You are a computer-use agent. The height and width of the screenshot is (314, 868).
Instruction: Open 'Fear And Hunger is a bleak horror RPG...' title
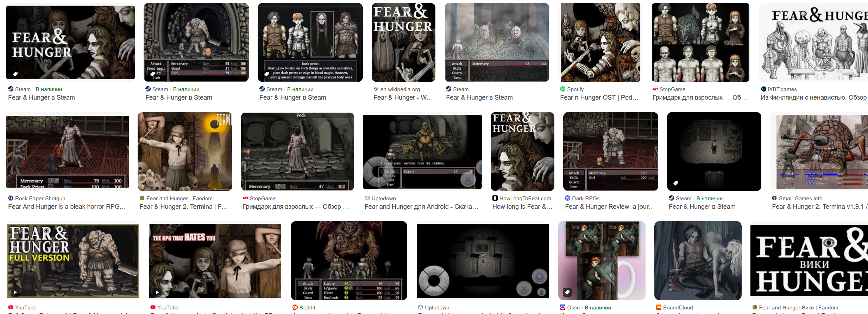[67, 207]
